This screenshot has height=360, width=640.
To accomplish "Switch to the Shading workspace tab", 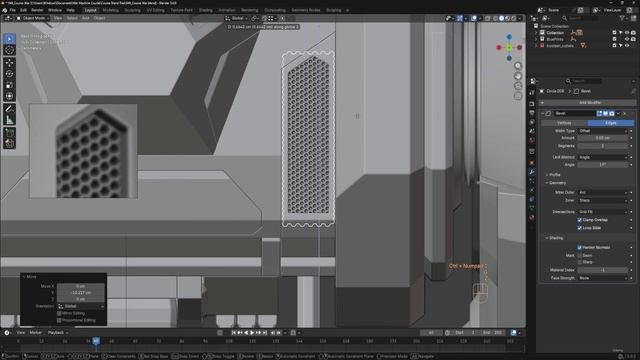I will pos(206,10).
